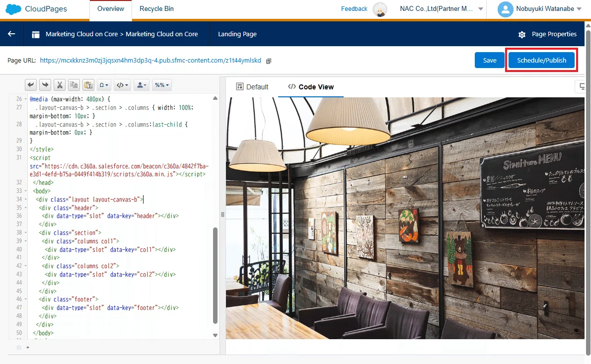The height and width of the screenshot is (364, 591).
Task: Collapse the fold arrow at line 46
Action: coord(26,299)
